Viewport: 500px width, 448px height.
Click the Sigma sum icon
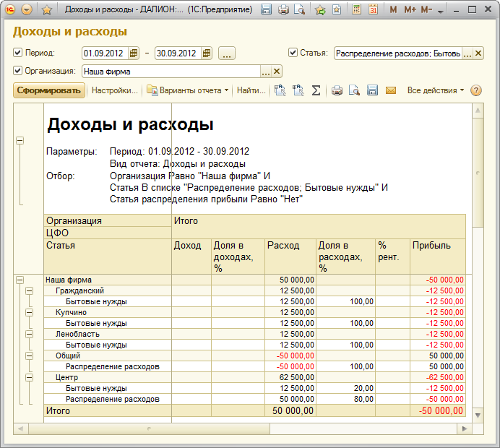(316, 90)
